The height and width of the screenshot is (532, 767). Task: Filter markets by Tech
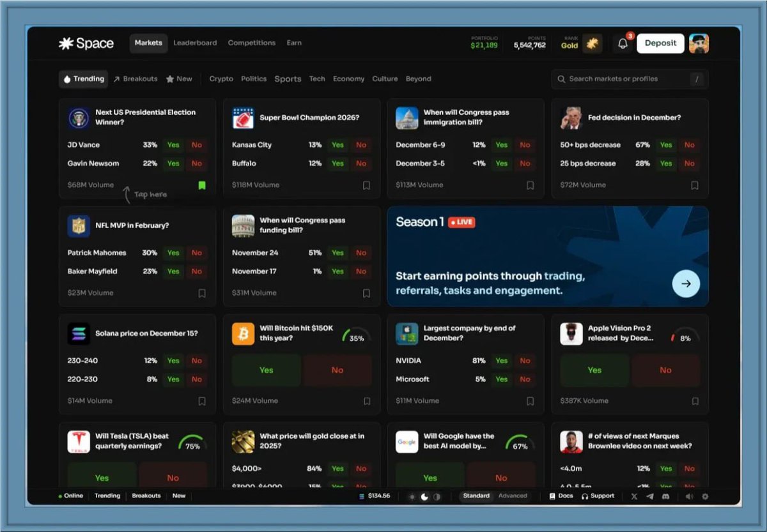click(317, 79)
